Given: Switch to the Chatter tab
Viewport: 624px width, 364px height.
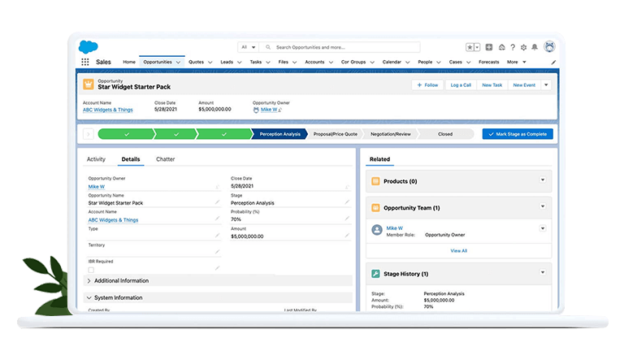Looking at the screenshot, I should [x=165, y=159].
